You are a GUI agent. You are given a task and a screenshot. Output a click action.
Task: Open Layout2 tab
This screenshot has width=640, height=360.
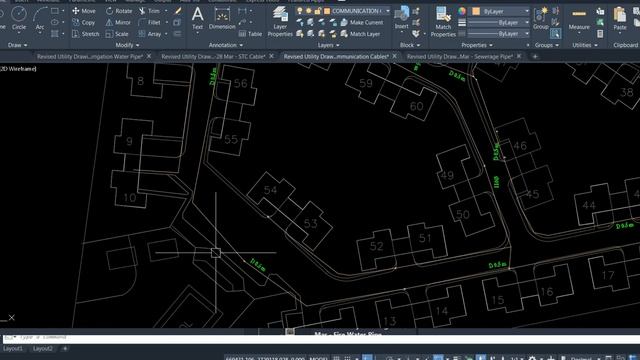coord(43,349)
